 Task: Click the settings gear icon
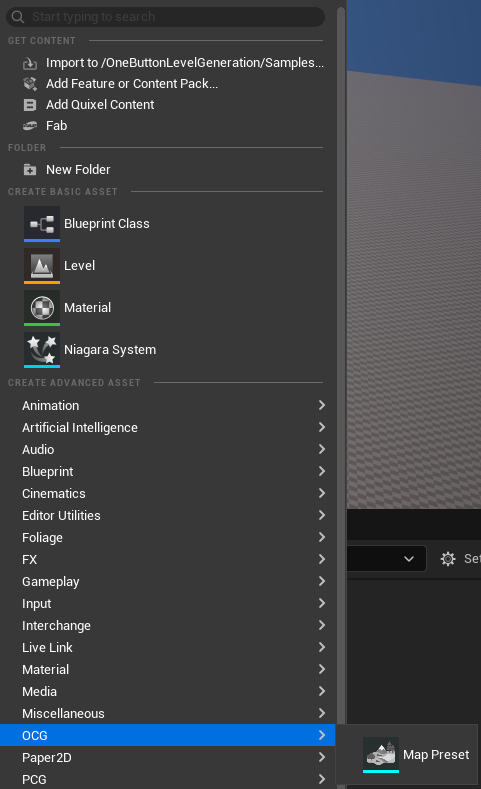click(448, 559)
